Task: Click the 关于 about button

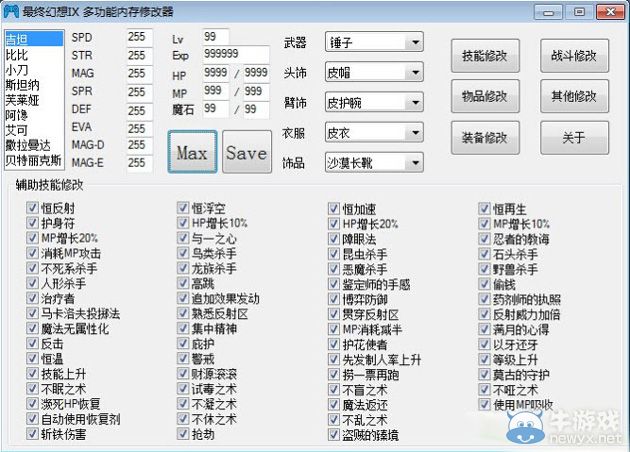Action: click(574, 138)
